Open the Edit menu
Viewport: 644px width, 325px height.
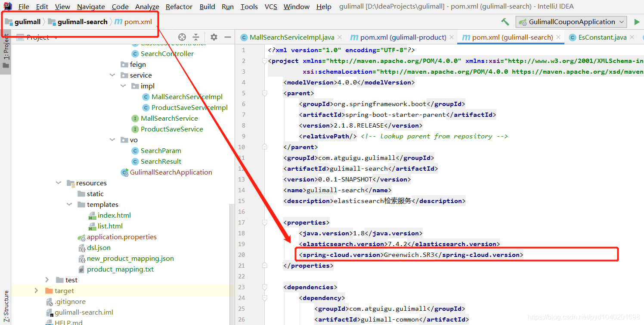point(42,6)
